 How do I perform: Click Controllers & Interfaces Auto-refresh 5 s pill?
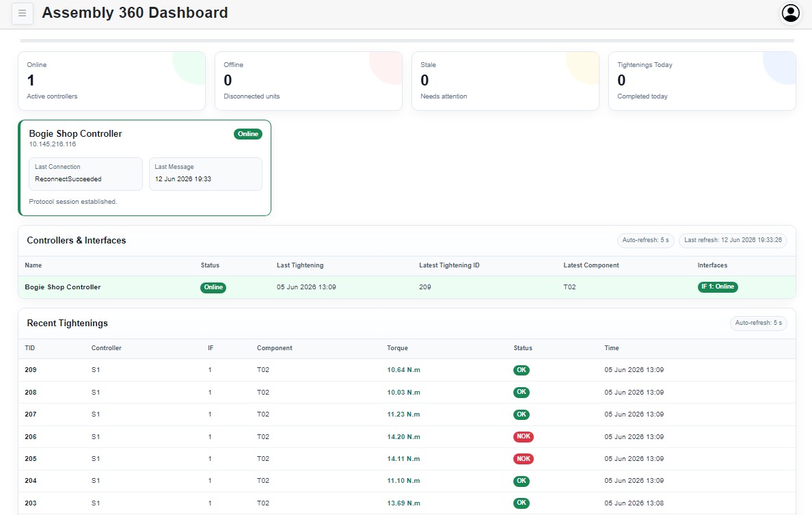[x=646, y=241]
